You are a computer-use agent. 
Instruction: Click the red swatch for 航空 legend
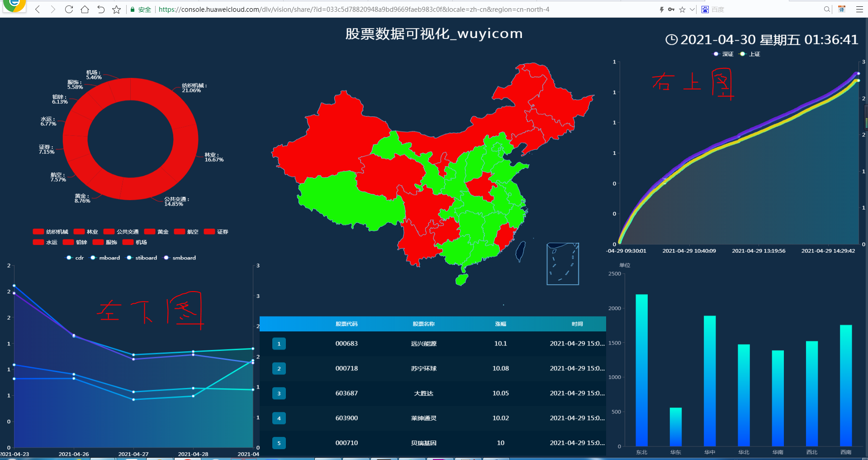pos(180,232)
